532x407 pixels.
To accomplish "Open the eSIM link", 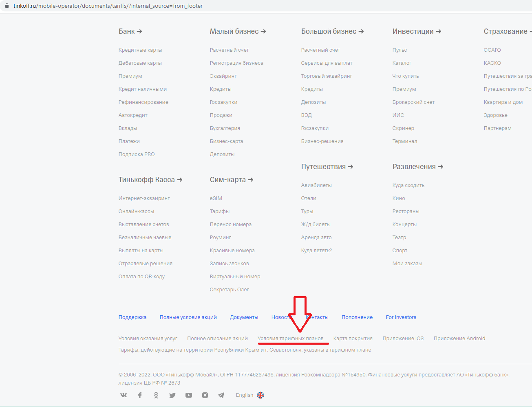I will tap(216, 198).
